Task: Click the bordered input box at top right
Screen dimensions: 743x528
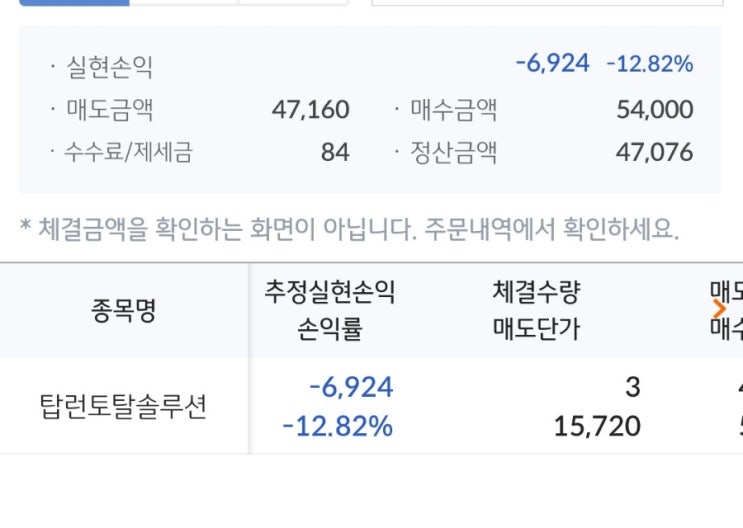Action: click(546, 2)
